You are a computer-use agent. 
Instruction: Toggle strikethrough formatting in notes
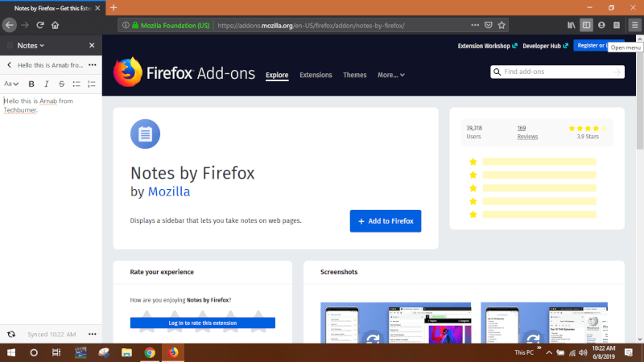(x=61, y=84)
